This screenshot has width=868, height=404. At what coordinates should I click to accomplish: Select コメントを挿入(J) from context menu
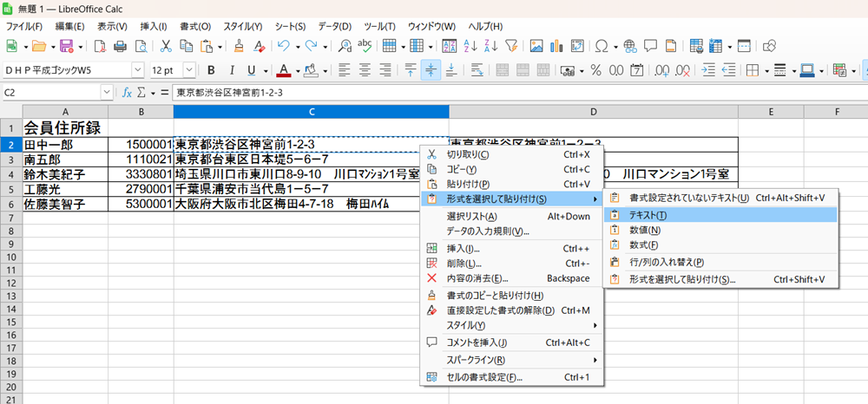512,342
